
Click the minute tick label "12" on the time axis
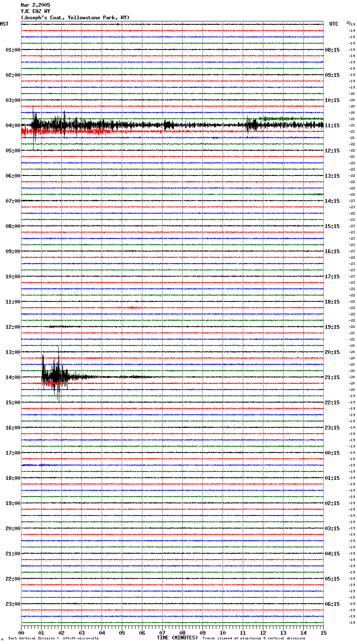(263, 632)
